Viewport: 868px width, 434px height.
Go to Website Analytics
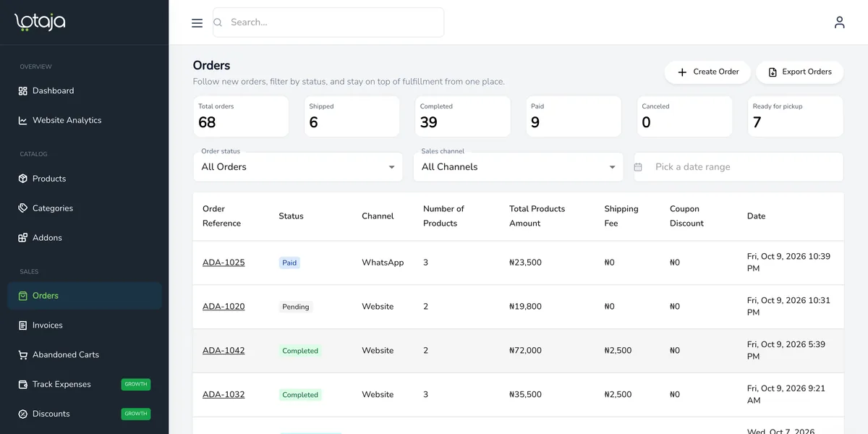pos(85,121)
